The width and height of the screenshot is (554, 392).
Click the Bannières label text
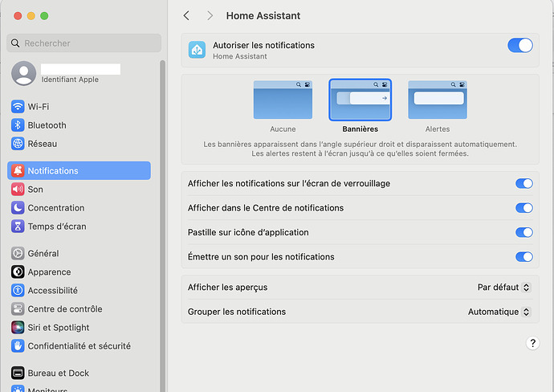[360, 129]
